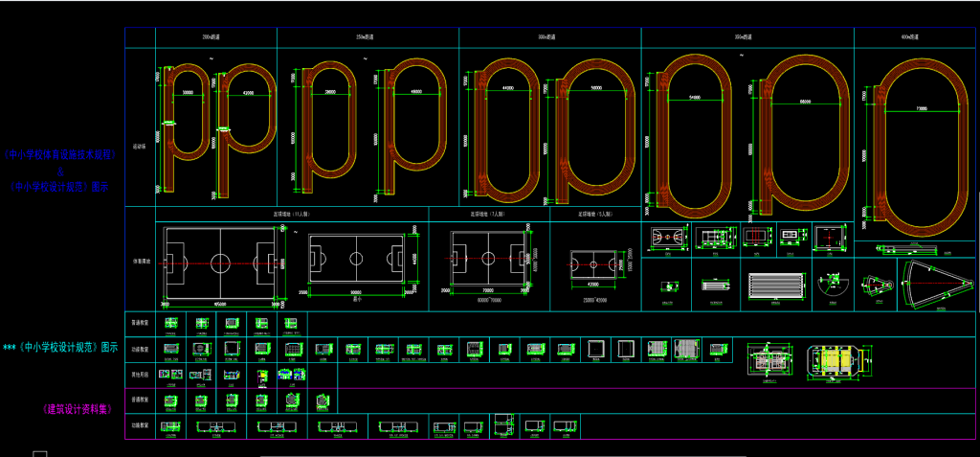Select the 7-a-side football pitch with 70000 dimension
980x457 pixels.
click(488, 257)
